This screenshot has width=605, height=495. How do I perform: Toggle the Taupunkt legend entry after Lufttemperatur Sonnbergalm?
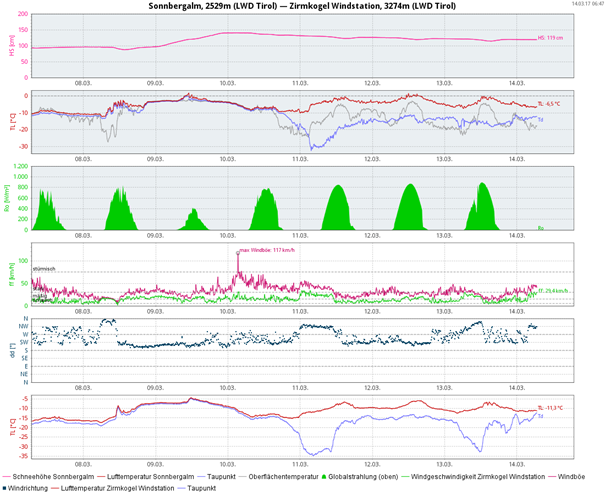tap(216, 477)
